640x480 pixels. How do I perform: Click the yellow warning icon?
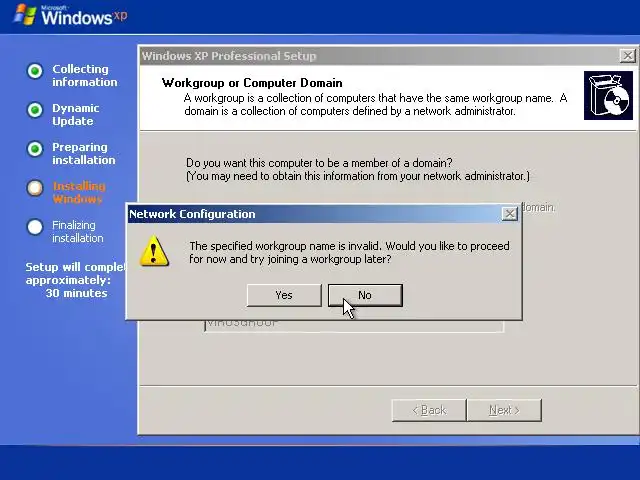(154, 251)
